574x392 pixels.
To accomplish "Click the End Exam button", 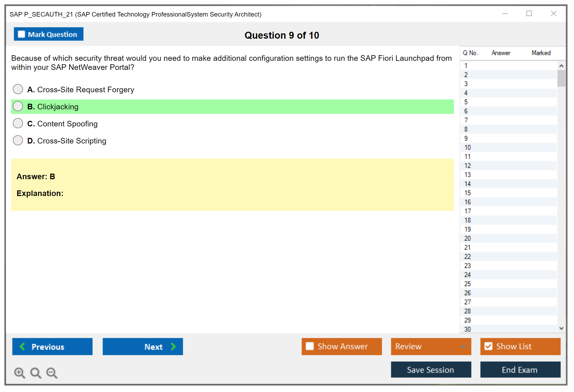I will (520, 370).
